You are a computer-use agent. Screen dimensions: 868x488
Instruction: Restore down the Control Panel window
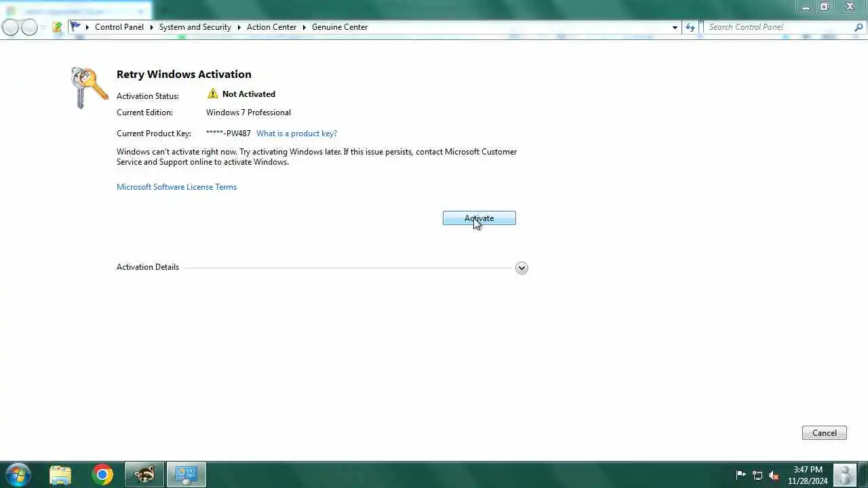[824, 7]
